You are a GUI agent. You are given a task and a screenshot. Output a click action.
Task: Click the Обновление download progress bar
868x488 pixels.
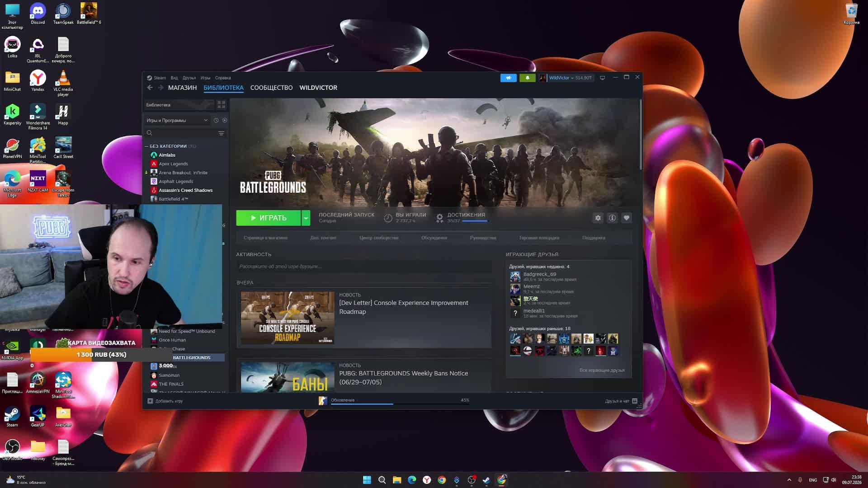point(400,404)
